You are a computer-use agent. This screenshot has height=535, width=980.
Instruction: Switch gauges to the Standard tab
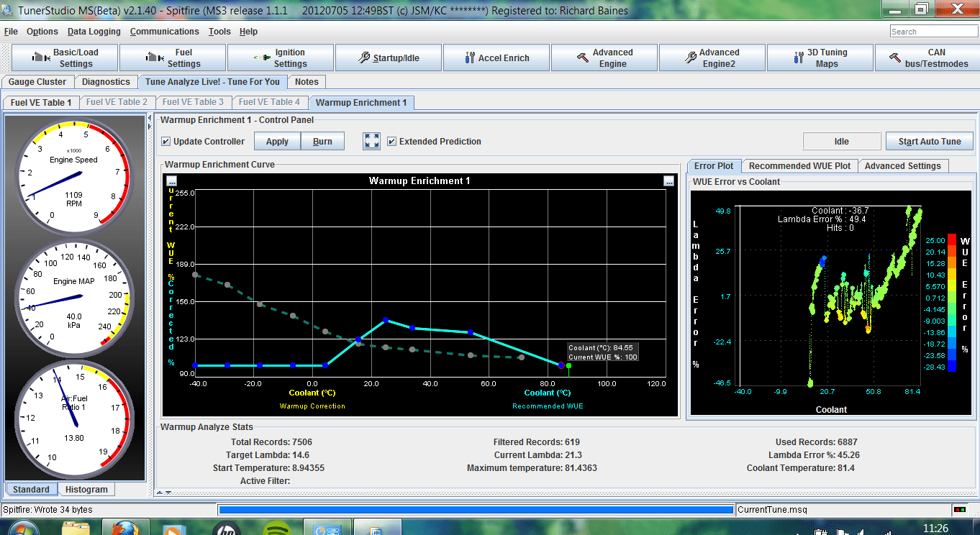pos(31,490)
